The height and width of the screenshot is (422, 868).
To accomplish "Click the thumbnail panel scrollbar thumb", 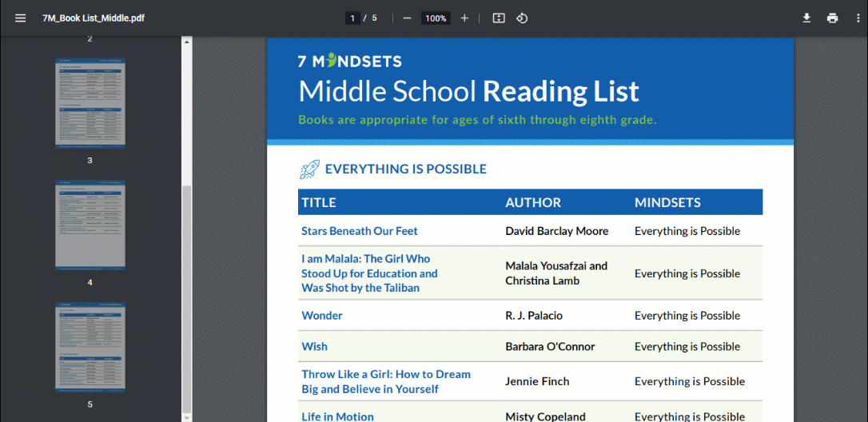I will pyautogui.click(x=186, y=298).
